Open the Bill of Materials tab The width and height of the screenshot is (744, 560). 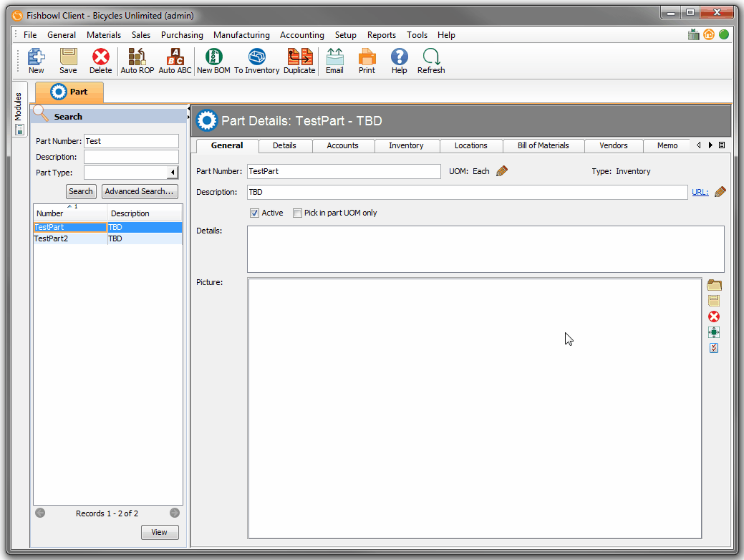543,145
